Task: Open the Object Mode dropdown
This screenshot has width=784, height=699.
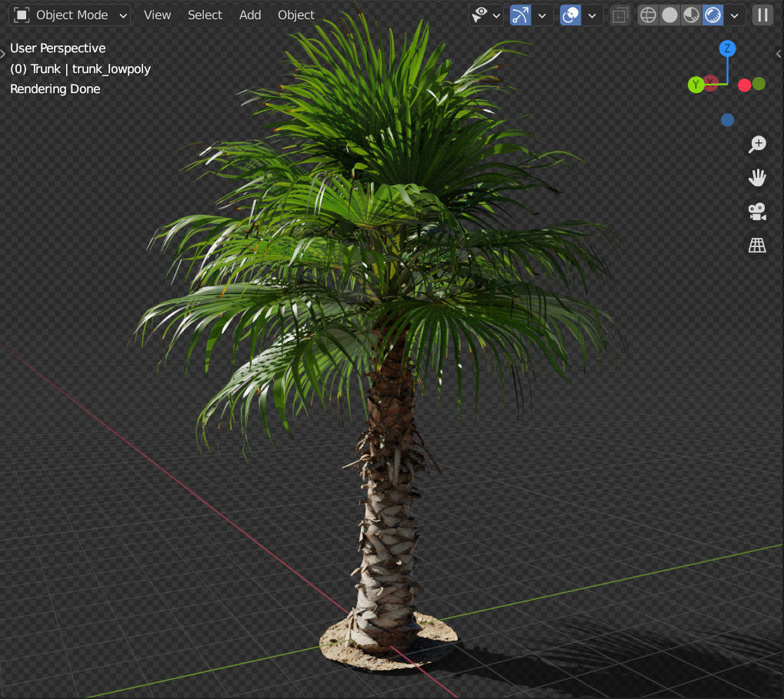Action: pos(69,15)
